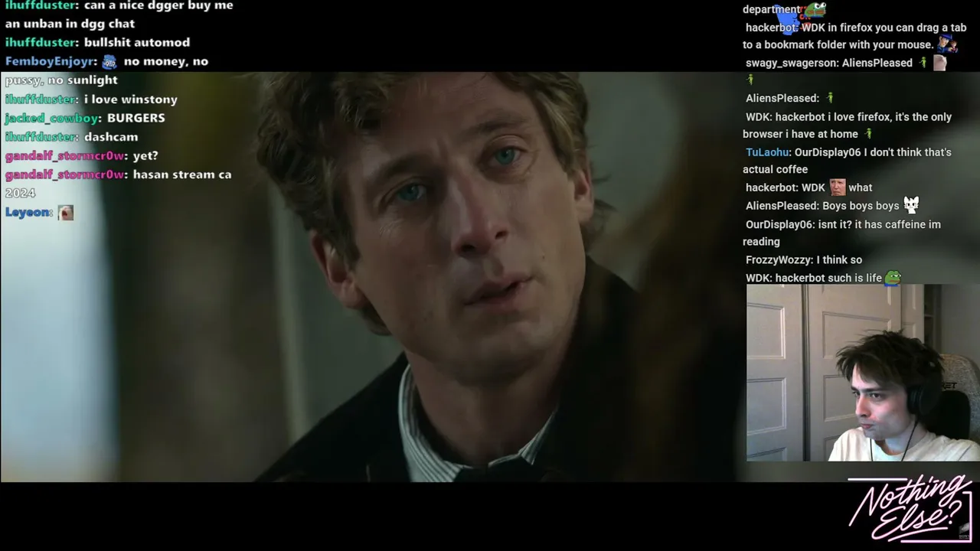
Task: Click the face emote before "what"
Action: pos(838,187)
